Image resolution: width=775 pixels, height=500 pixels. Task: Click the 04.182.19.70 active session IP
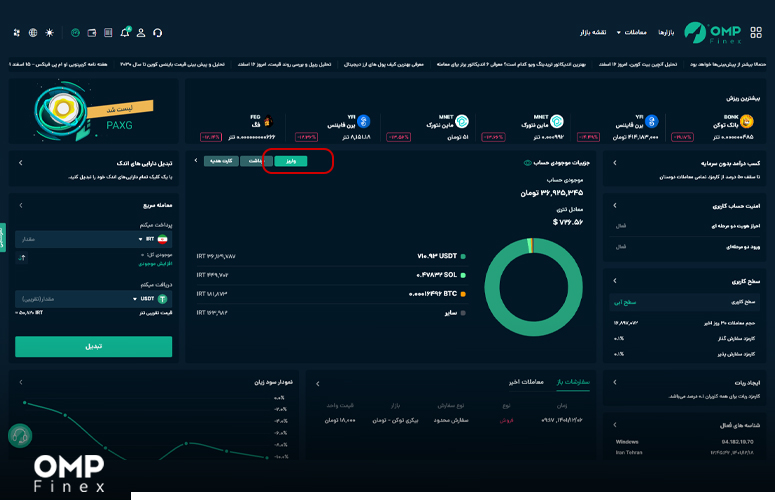[x=737, y=442]
